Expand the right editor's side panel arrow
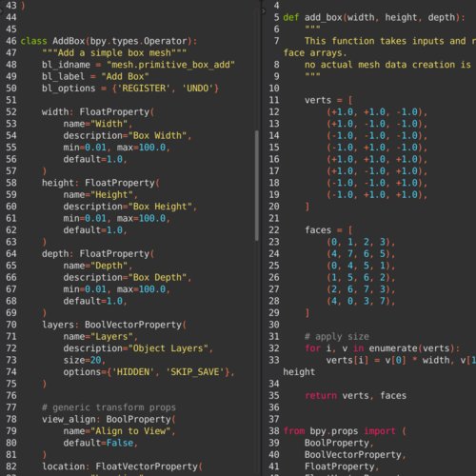The image size is (476, 476). 264,11
